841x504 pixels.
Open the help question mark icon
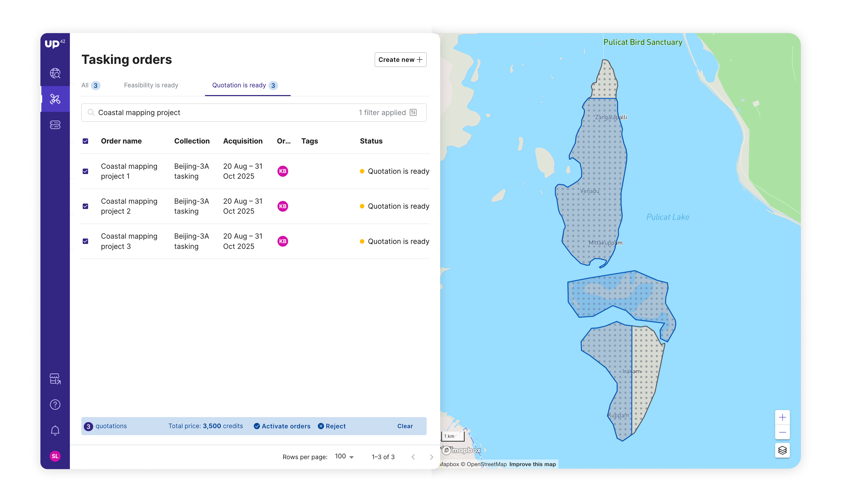55,405
